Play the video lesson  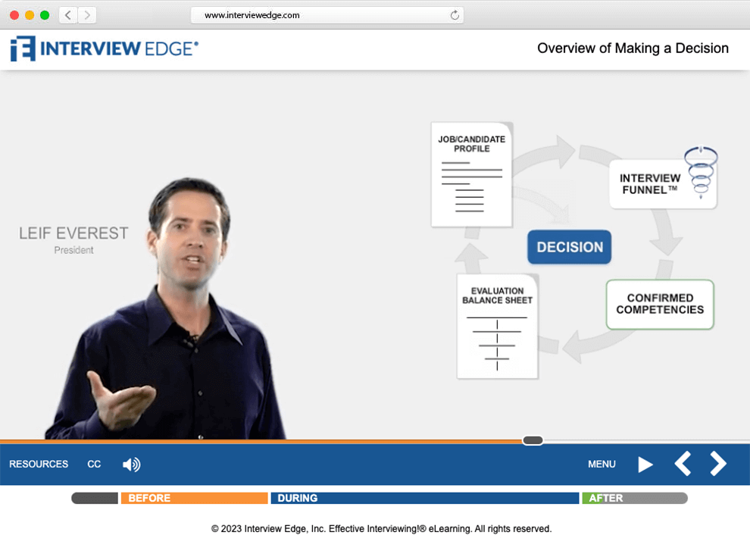click(x=645, y=465)
